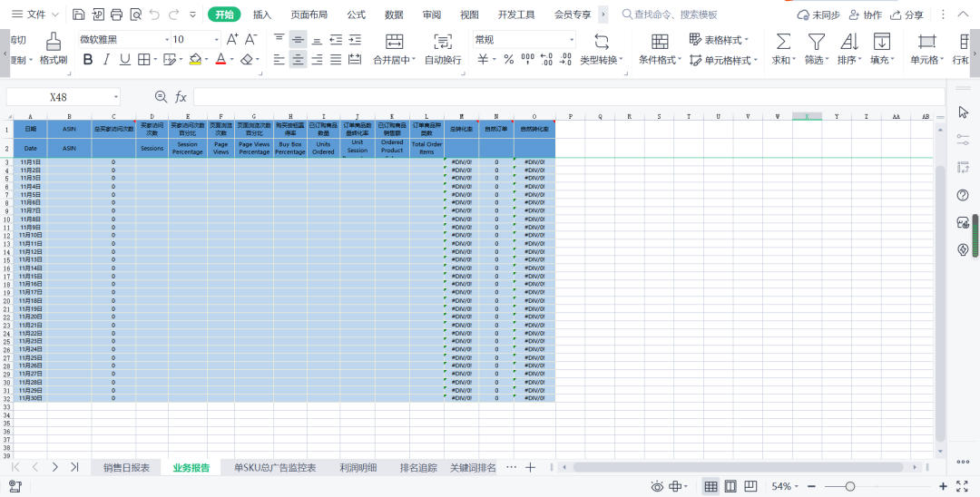Viewport: 980px width, 497px height.
Task: Toggle align right
Action: (x=317, y=60)
